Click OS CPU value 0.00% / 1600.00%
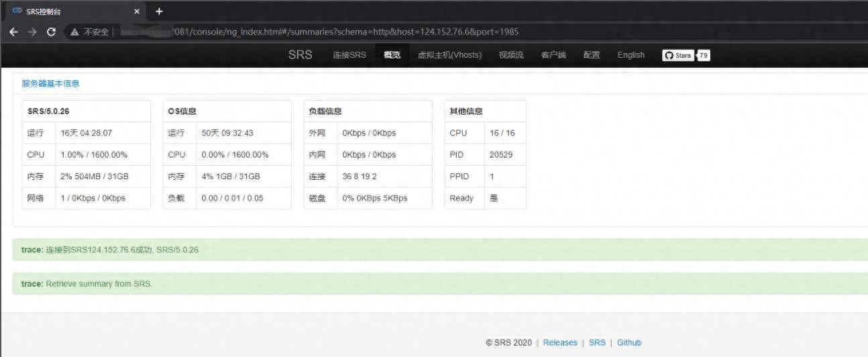Image resolution: width=868 pixels, height=357 pixels. (x=235, y=154)
